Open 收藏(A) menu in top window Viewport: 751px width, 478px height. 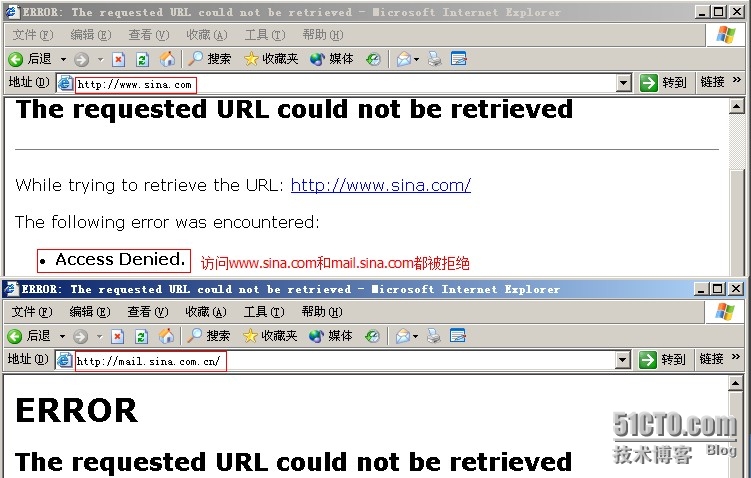point(206,35)
